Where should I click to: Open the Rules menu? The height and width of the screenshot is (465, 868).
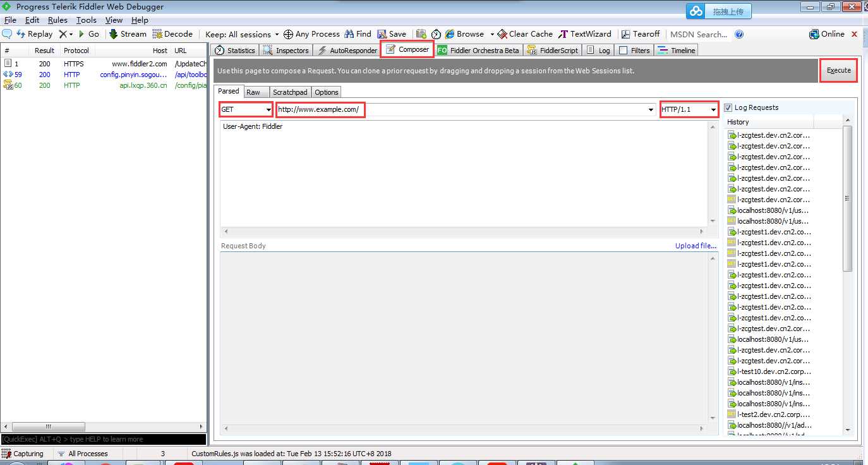[x=57, y=20]
